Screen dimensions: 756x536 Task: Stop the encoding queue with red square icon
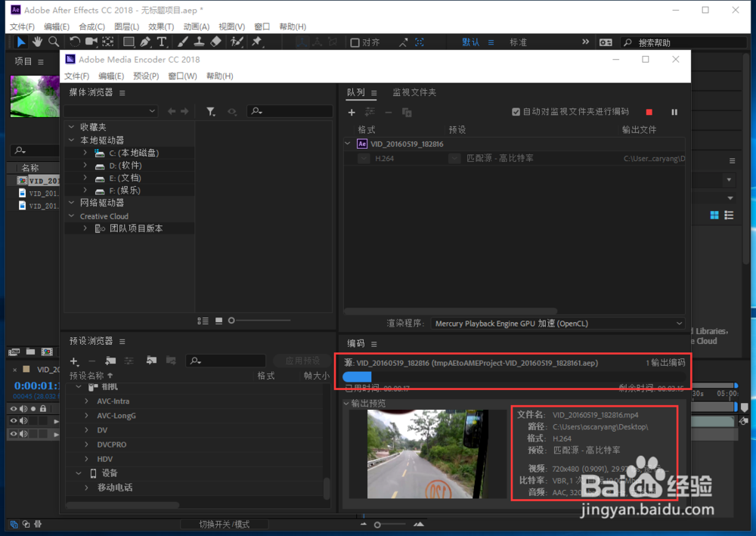[x=648, y=111]
